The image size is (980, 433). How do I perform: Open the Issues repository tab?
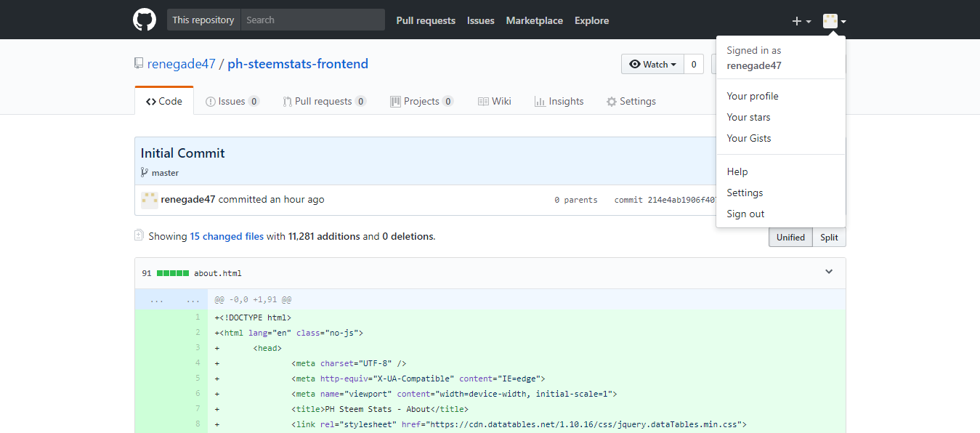tap(232, 101)
